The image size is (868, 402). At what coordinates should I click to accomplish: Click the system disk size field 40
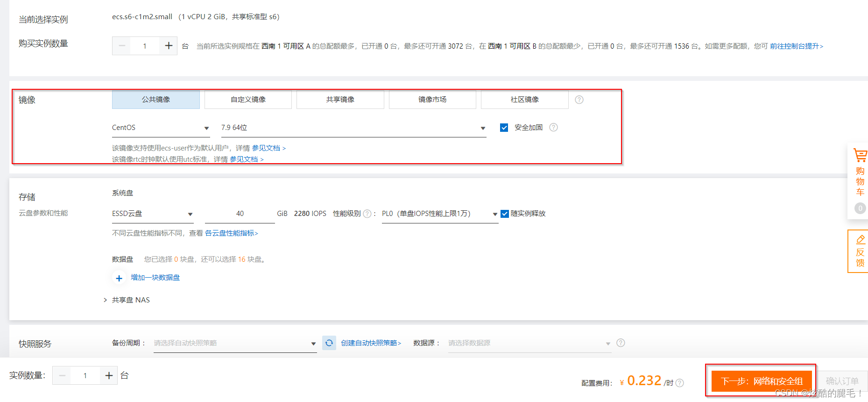[240, 214]
